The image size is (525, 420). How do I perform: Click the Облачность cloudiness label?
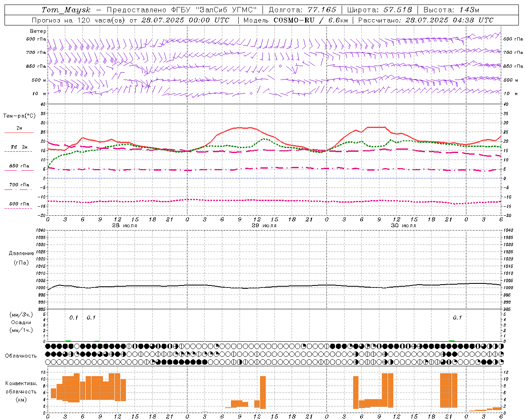(x=21, y=356)
